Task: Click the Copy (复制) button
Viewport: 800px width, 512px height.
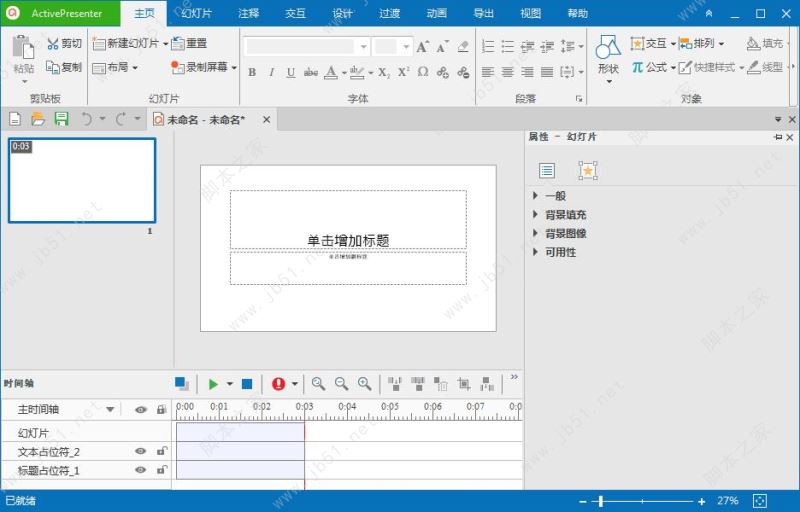Action: click(x=64, y=67)
